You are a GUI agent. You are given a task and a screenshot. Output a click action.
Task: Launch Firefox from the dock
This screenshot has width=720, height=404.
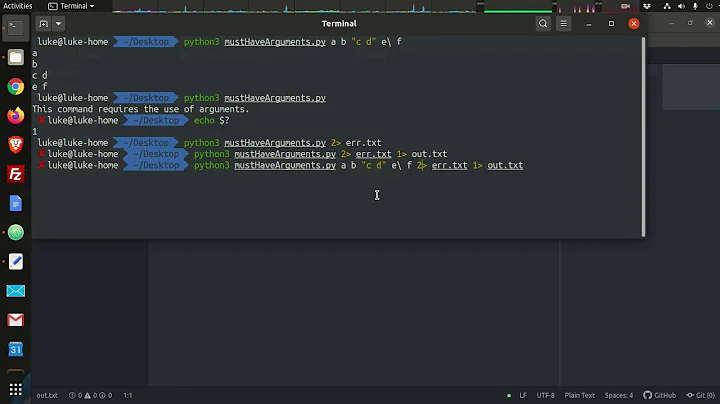point(15,116)
